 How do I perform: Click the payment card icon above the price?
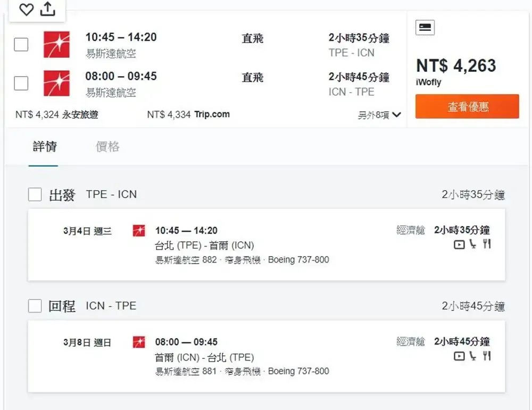pyautogui.click(x=425, y=28)
